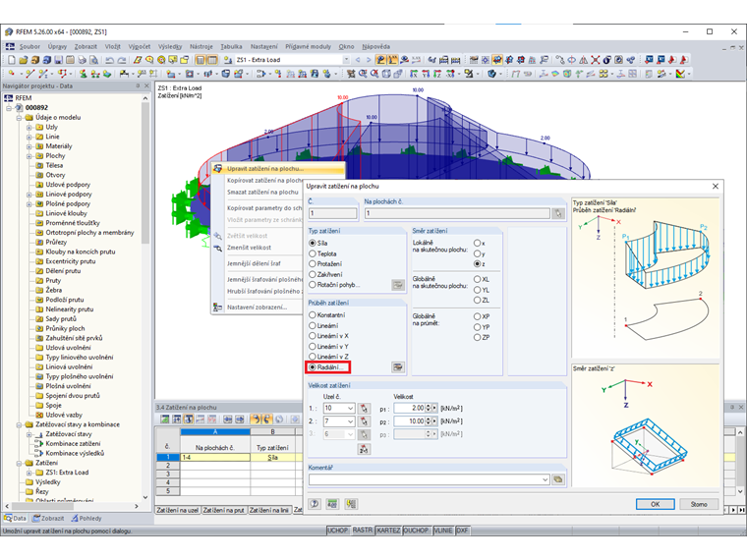This screenshot has width=747, height=560.
Task: Collapse Zatěžovací stavy a kombinace node
Action: pyautogui.click(x=19, y=424)
